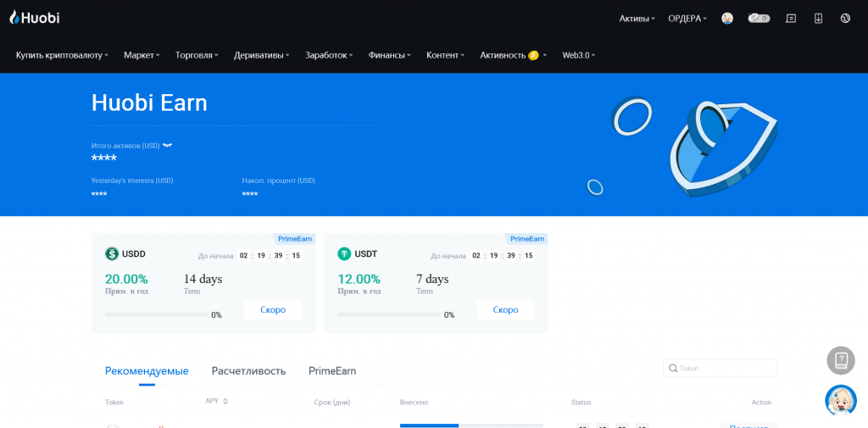Click the Action column header

(x=761, y=403)
